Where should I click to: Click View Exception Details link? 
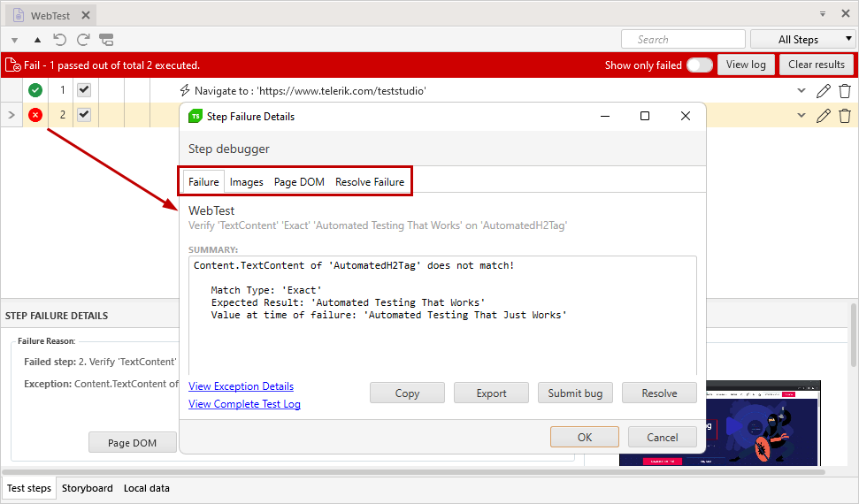[x=241, y=386]
